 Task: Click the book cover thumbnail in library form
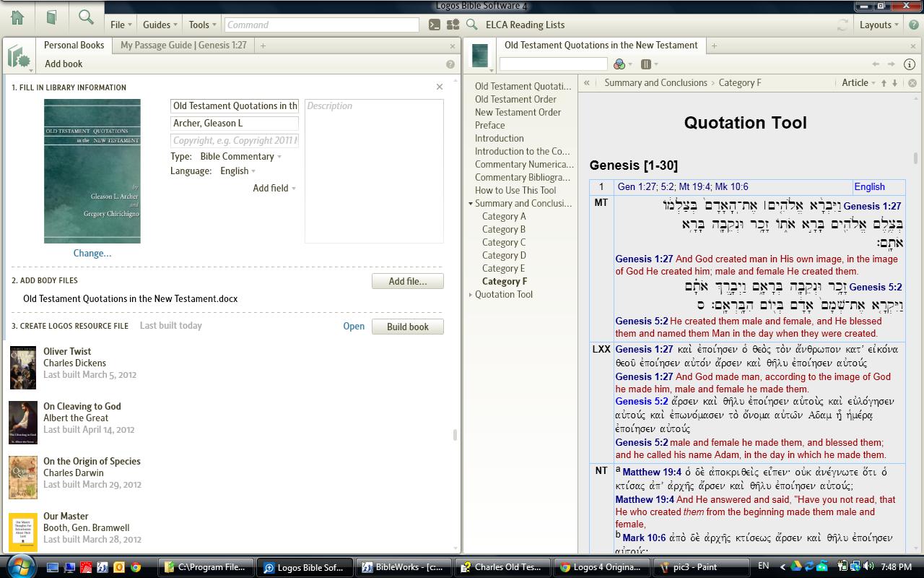92,171
